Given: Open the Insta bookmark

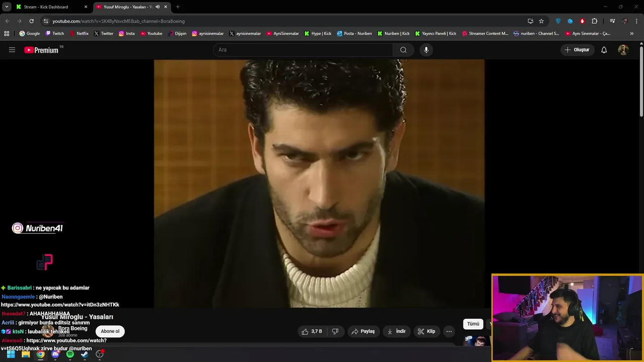Looking at the screenshot, I should 126,34.
